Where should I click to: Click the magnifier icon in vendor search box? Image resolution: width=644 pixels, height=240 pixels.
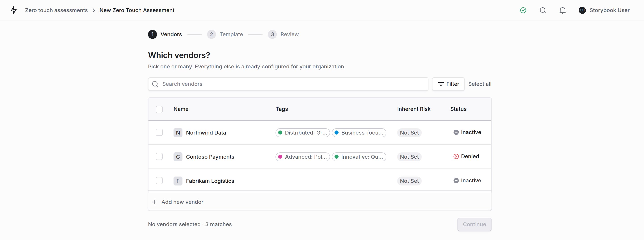(155, 84)
